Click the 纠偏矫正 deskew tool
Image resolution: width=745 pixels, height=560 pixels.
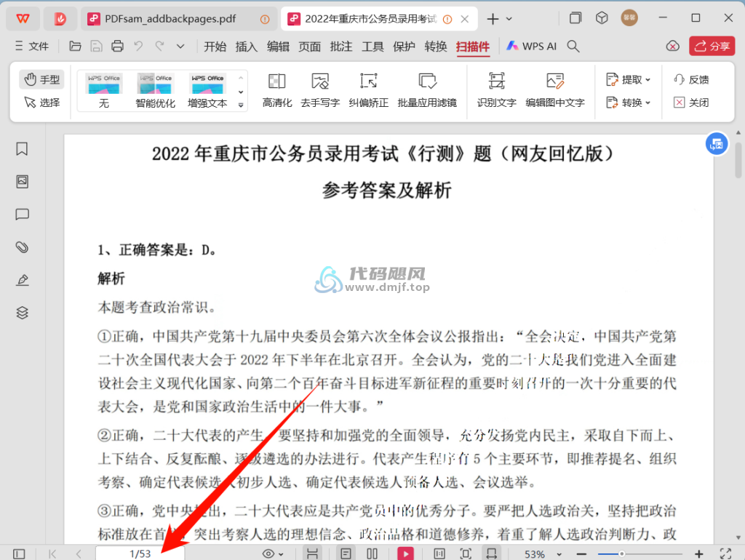click(369, 90)
